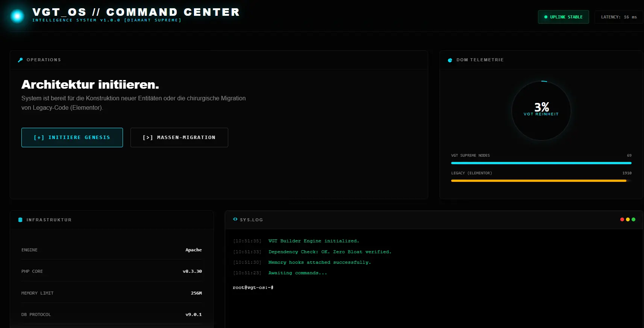Click the root@vgt-os terminal prompt
The image size is (644, 328).
pos(253,287)
